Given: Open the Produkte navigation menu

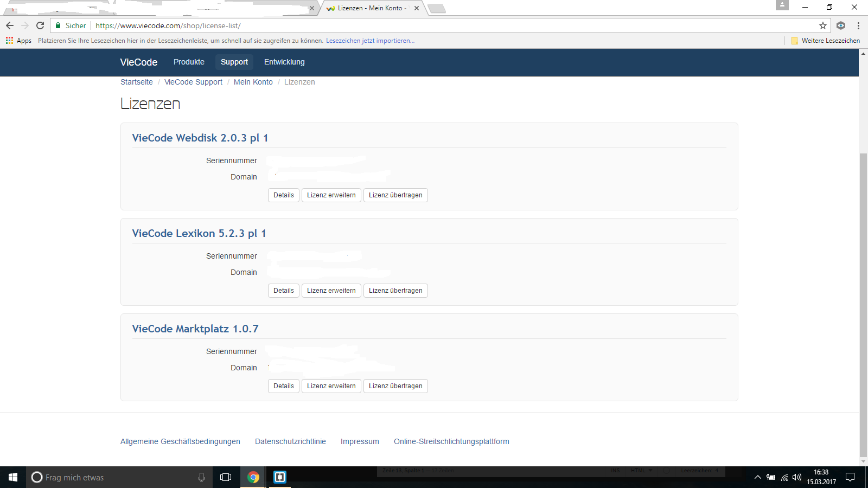Looking at the screenshot, I should tap(189, 62).
